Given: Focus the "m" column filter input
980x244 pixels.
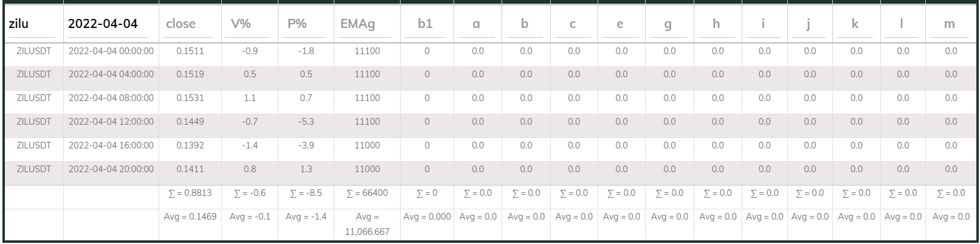Looking at the screenshot, I should [x=950, y=24].
